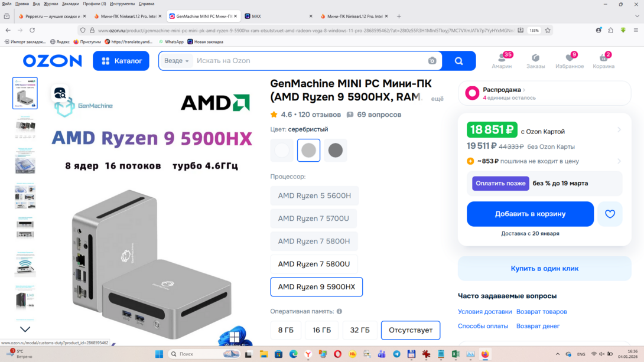Click Добавить в корзину button
Viewport: 644px width, 362px height.
(x=530, y=214)
